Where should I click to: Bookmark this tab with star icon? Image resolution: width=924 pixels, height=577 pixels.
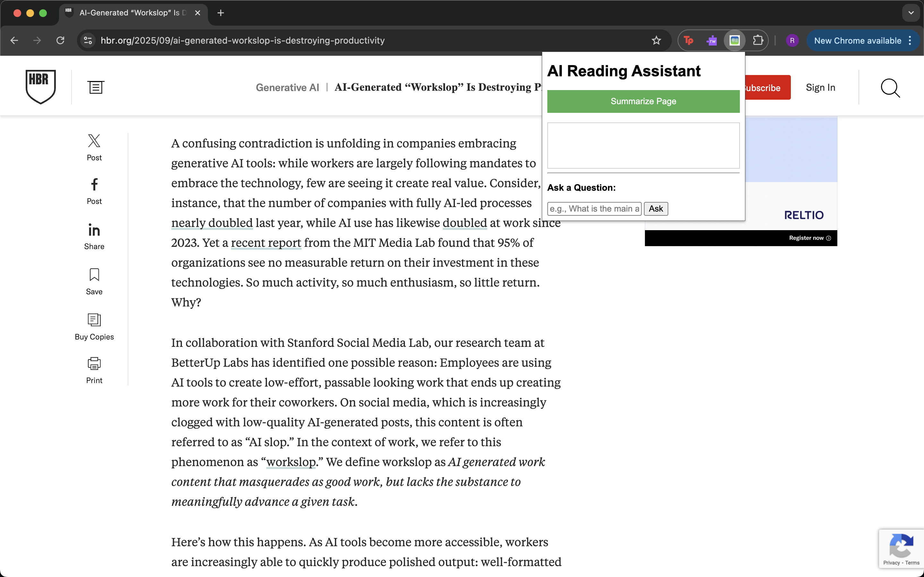coord(656,40)
